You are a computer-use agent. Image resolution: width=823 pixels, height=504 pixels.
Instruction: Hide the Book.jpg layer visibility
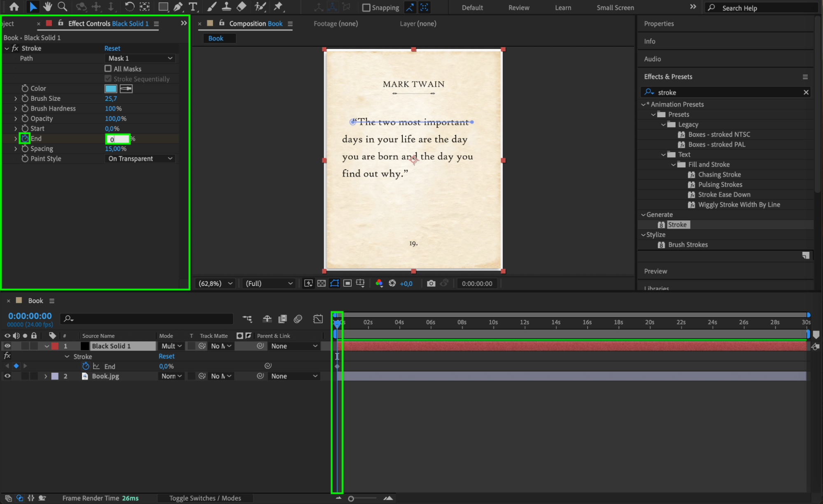click(7, 376)
